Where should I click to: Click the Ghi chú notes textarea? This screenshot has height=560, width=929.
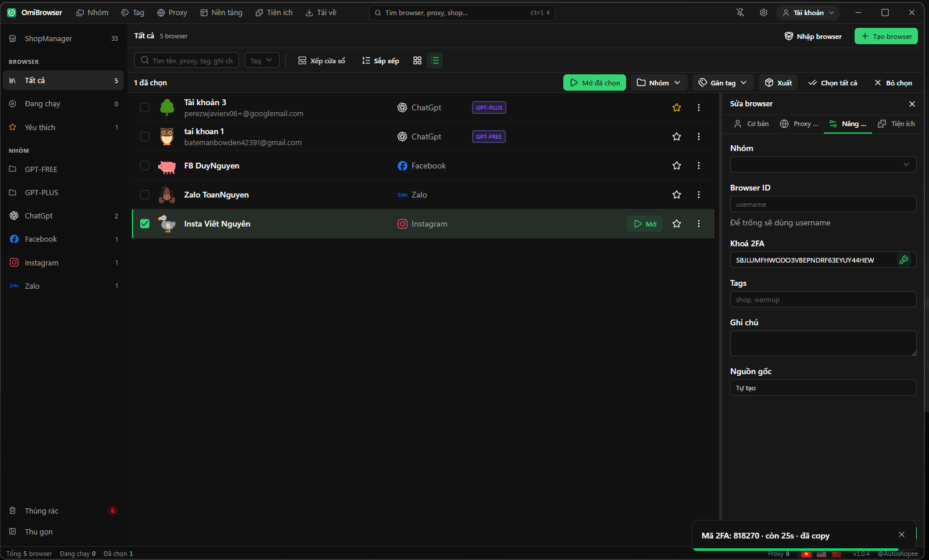[823, 343]
